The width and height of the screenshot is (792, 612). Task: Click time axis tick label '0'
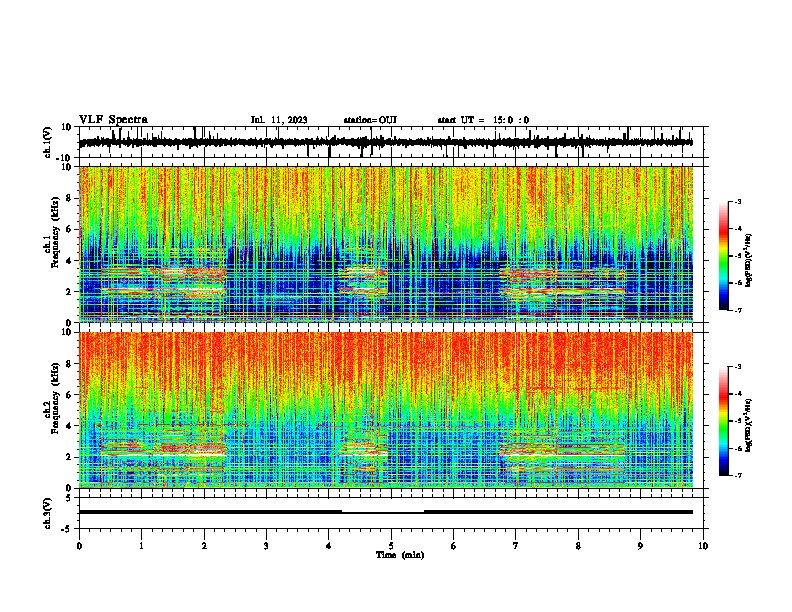pyautogui.click(x=79, y=546)
